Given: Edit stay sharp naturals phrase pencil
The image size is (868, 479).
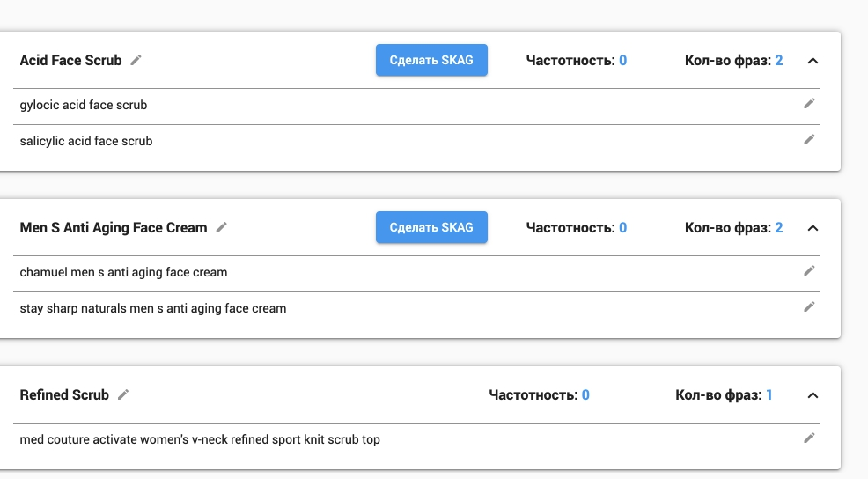Looking at the screenshot, I should coord(810,307).
